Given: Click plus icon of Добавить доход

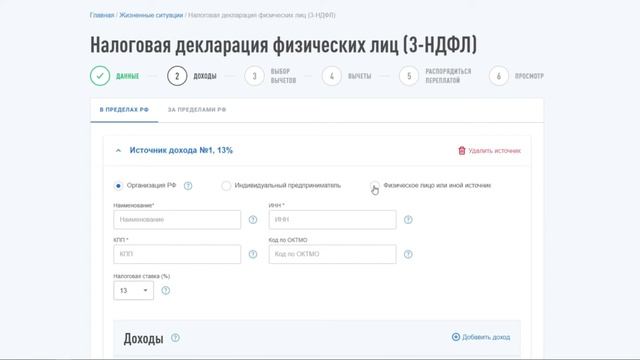Looking at the screenshot, I should pos(456,337).
